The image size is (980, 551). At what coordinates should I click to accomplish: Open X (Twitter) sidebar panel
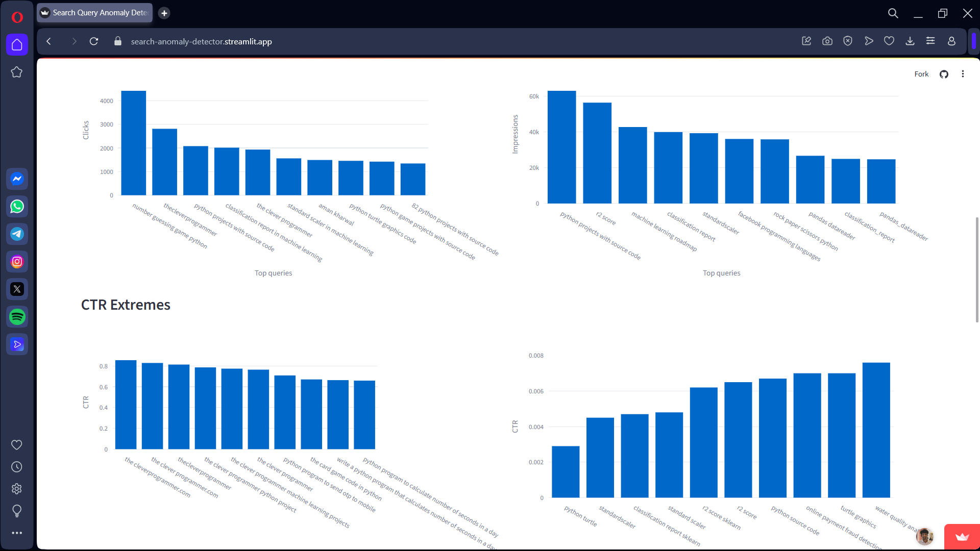[17, 289]
